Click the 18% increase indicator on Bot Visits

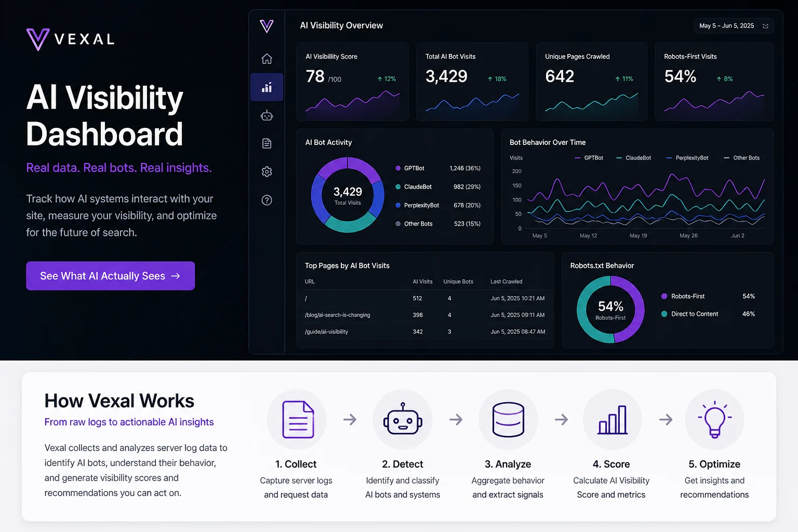click(497, 79)
